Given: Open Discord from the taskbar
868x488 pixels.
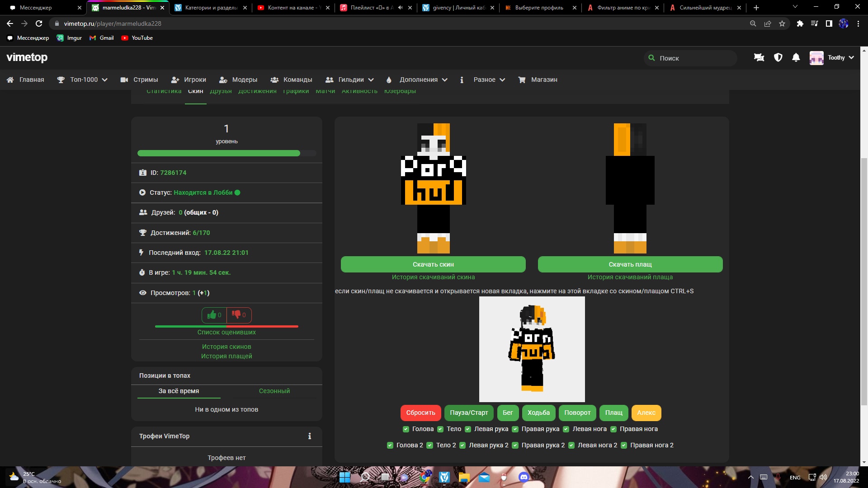Looking at the screenshot, I should pyautogui.click(x=524, y=477).
